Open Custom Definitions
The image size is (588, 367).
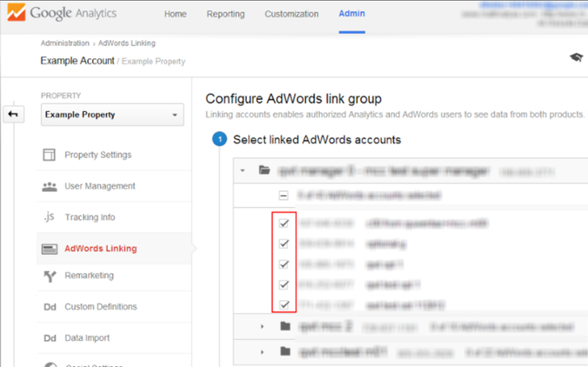click(x=101, y=307)
